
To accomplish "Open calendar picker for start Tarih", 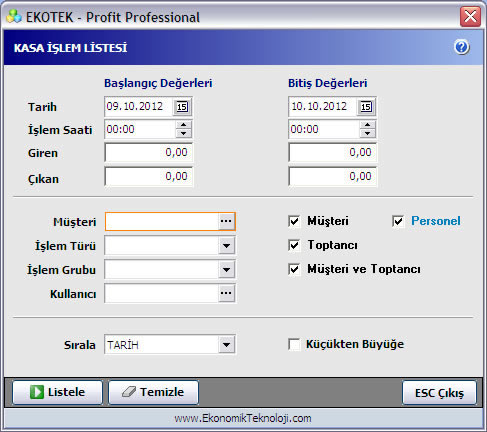I will point(182,107).
